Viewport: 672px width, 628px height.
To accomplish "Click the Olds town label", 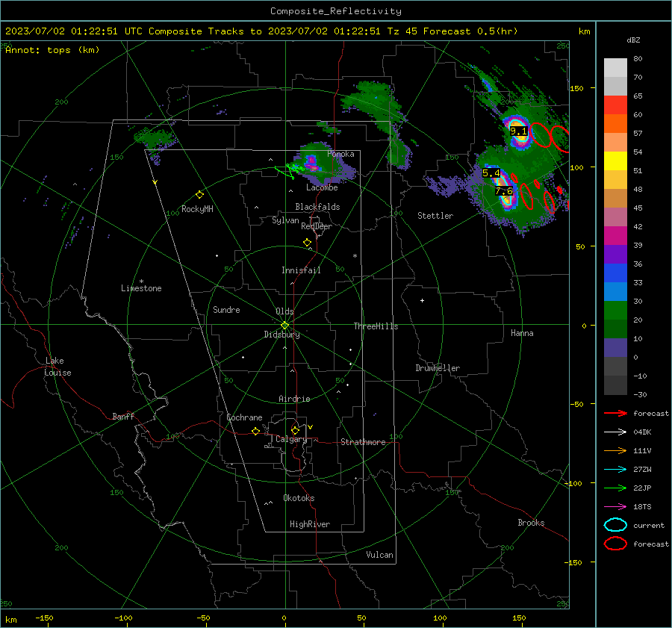I will [x=284, y=311].
